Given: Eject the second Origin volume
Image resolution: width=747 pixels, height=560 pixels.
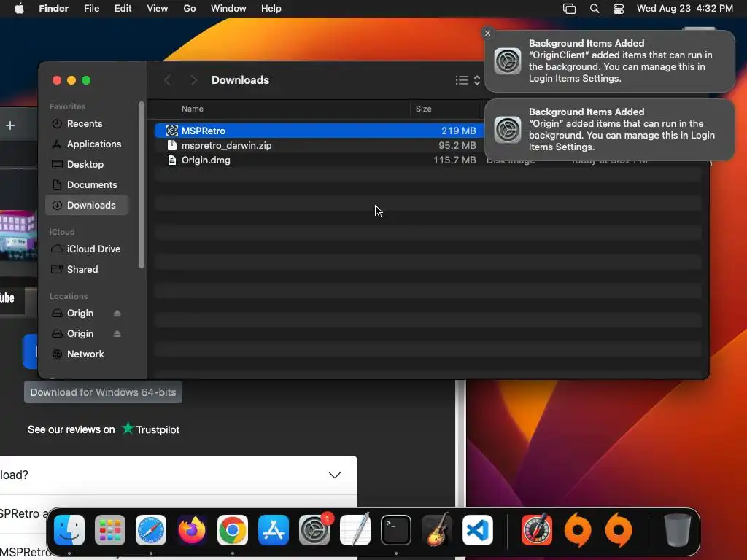Looking at the screenshot, I should [117, 334].
